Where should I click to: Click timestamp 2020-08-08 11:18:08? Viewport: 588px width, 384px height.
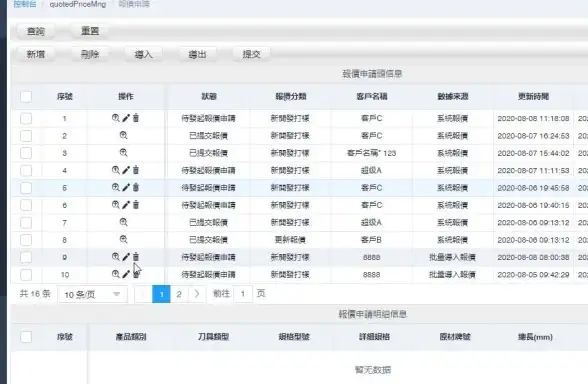tap(533, 118)
